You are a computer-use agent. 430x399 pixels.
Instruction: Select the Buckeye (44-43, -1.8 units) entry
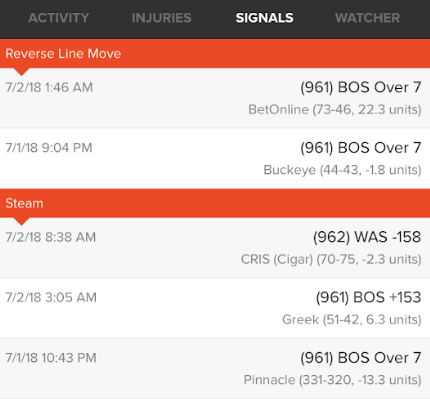342,170
